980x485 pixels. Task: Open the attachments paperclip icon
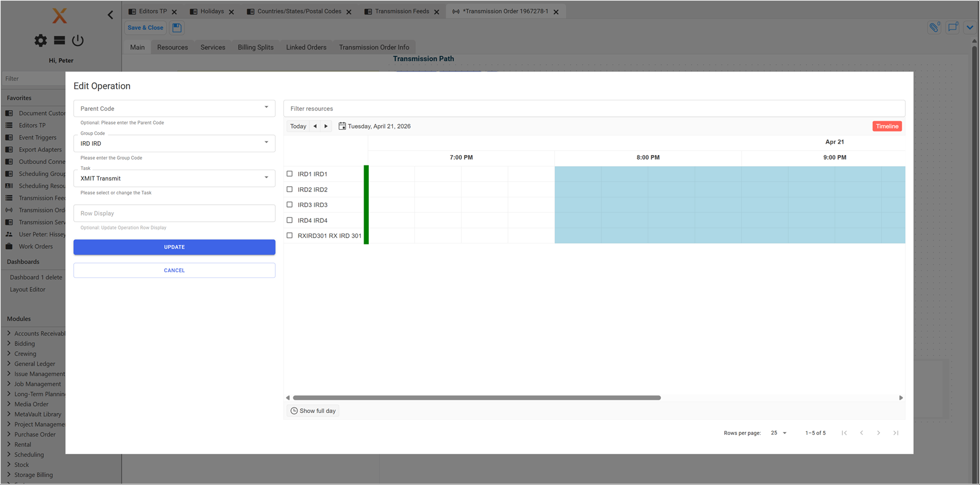[934, 27]
